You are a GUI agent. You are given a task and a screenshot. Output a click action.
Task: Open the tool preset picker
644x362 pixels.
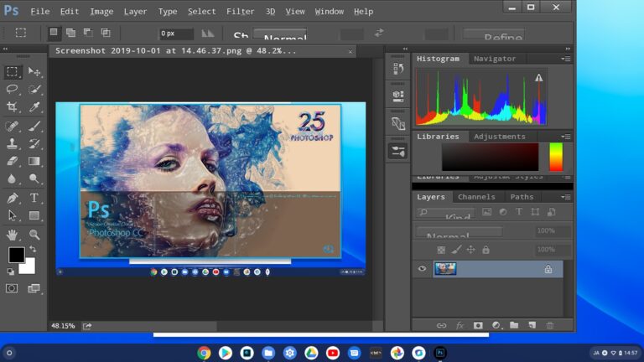21,33
